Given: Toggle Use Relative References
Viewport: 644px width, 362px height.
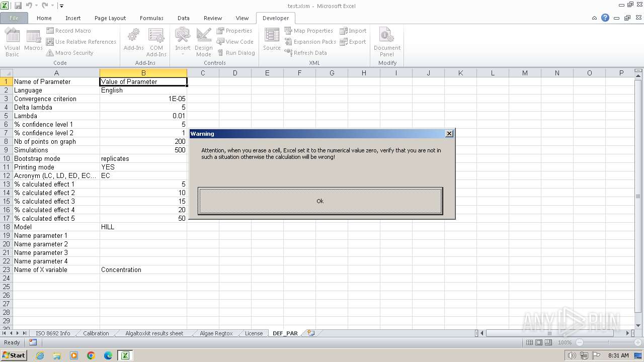Looking at the screenshot, I should coord(81,42).
